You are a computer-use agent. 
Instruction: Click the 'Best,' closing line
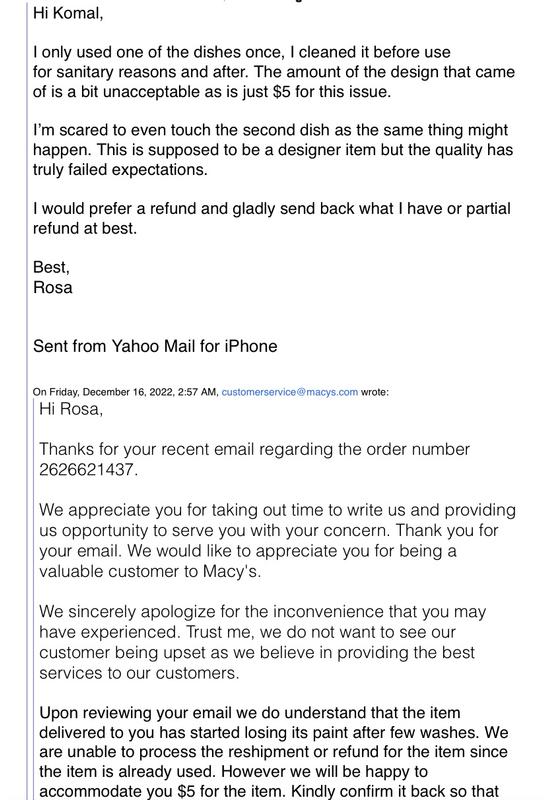(51, 267)
